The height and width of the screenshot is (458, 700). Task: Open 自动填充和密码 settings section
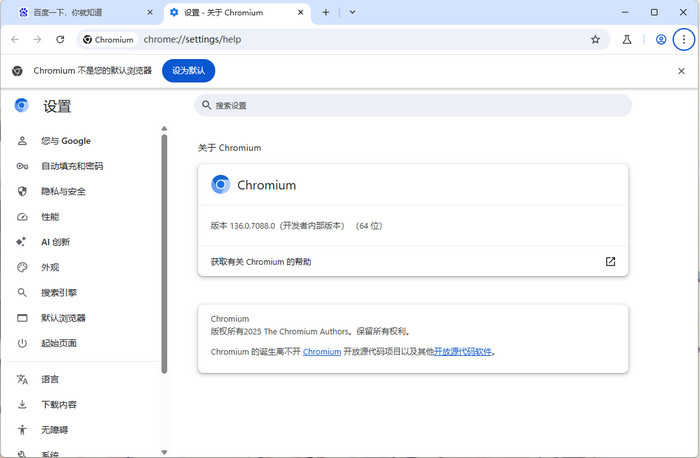71,166
